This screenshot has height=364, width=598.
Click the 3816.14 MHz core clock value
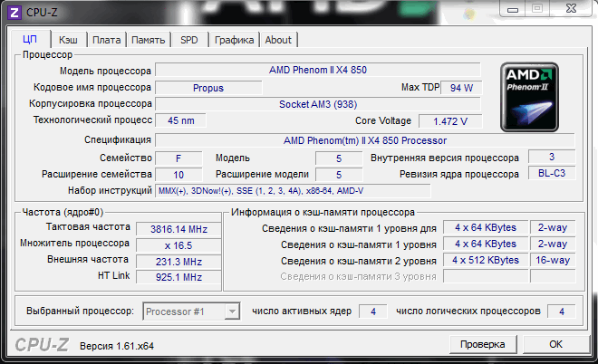coord(178,229)
